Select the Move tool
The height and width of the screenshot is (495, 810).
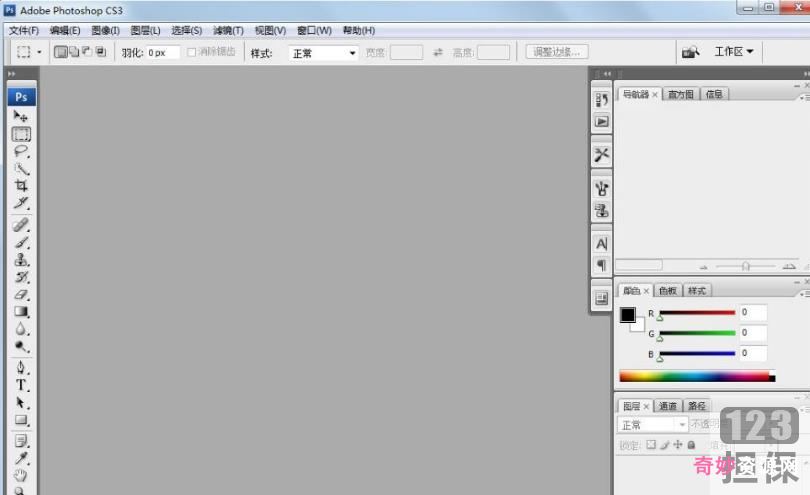21,116
